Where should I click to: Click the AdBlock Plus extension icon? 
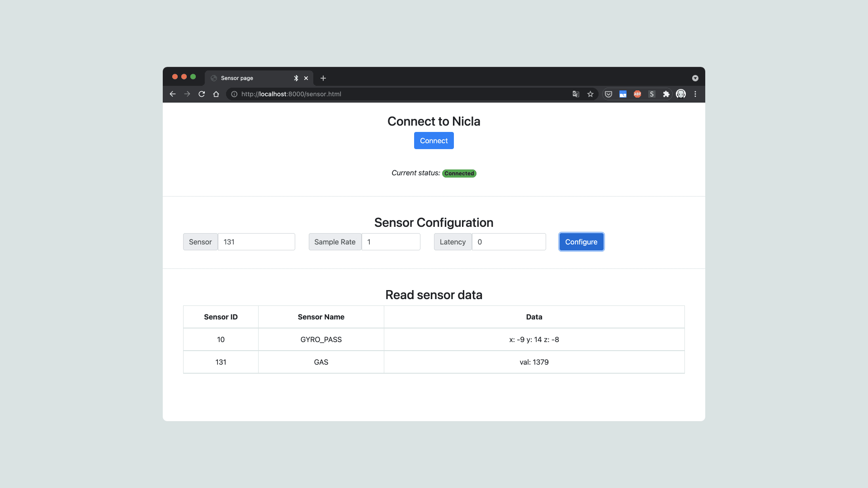[x=637, y=94]
